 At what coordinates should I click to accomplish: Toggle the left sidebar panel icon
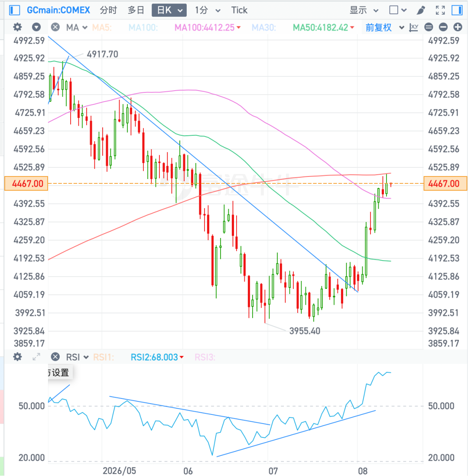point(14,10)
